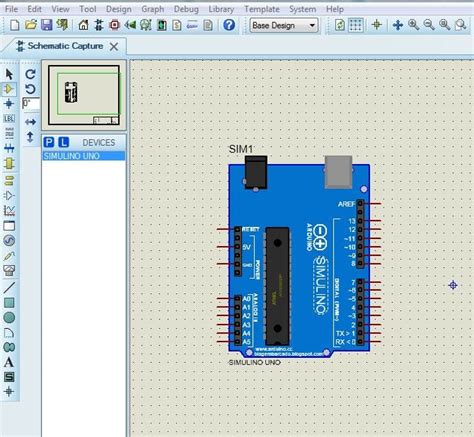Open the Project Notes toolbar icon

coord(208,25)
